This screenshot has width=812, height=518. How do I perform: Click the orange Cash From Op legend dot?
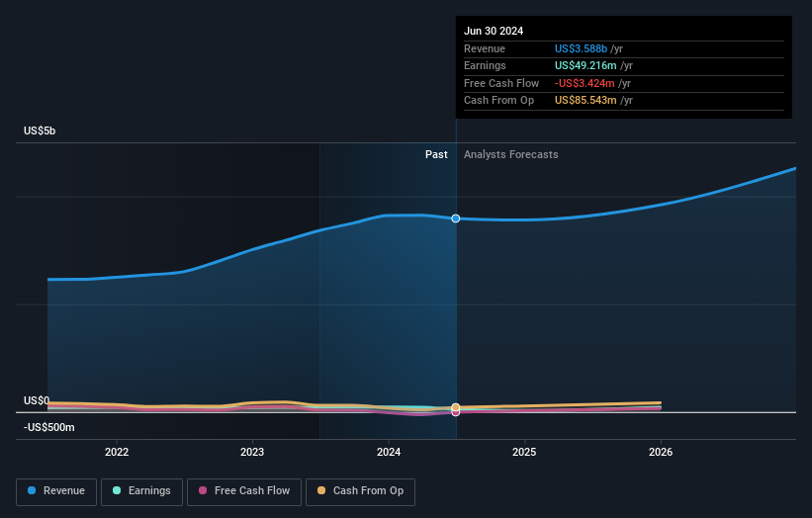[321, 490]
